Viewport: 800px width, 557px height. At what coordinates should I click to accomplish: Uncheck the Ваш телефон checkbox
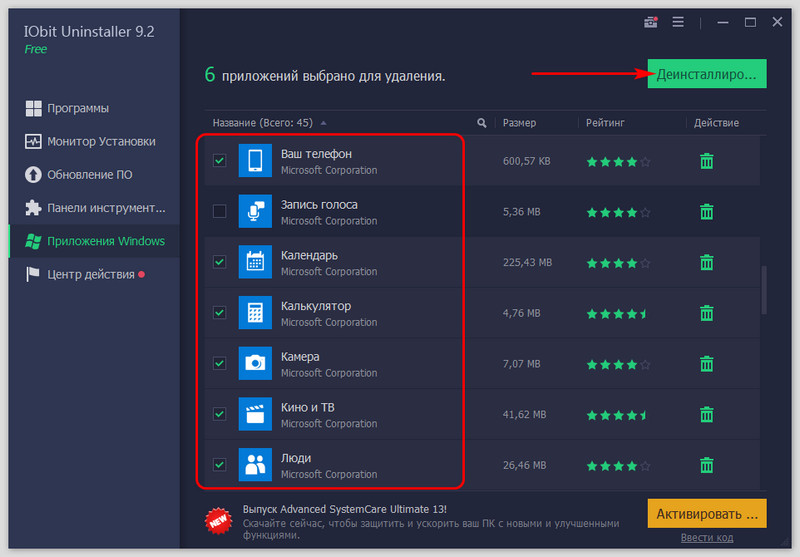(x=219, y=161)
